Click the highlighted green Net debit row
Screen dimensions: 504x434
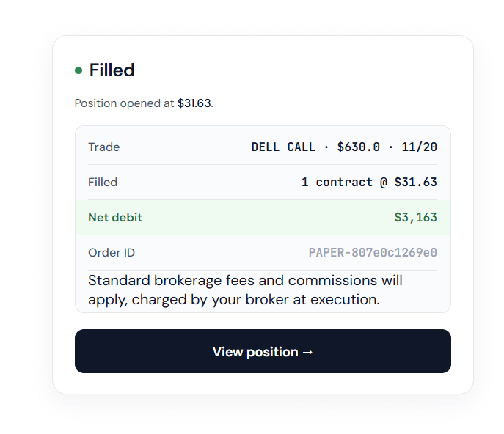click(x=263, y=218)
